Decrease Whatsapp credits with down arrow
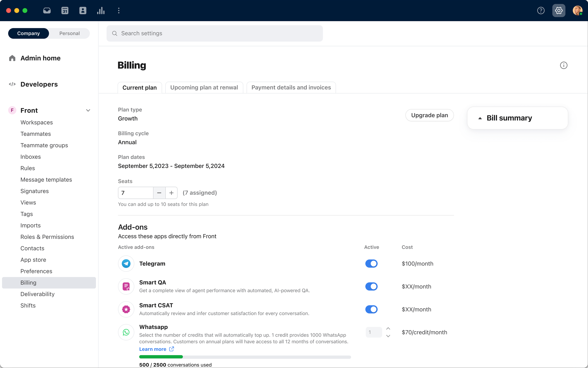The height and width of the screenshot is (368, 588). click(388, 336)
